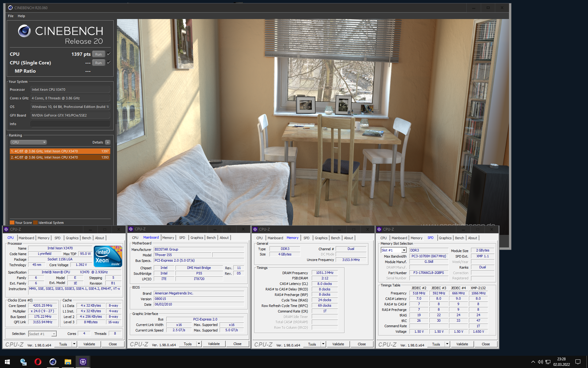The image size is (588, 368).
Task: Click the Module Manuf. G.Skill value
Action: [x=428, y=262]
